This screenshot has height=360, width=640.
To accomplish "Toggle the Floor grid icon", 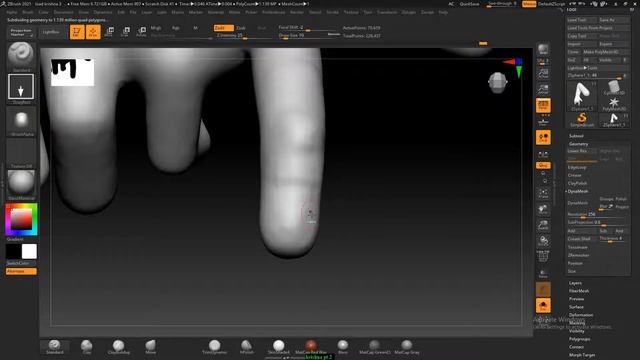I will 543,121.
